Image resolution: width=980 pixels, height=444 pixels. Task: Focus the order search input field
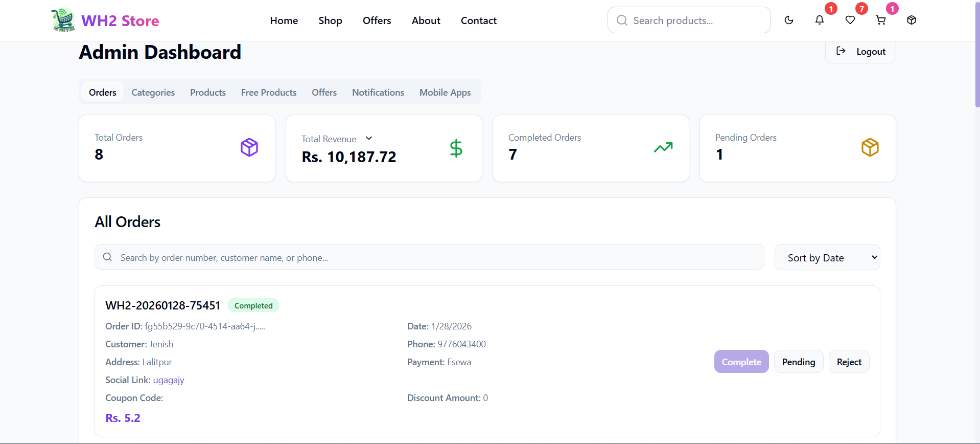429,257
